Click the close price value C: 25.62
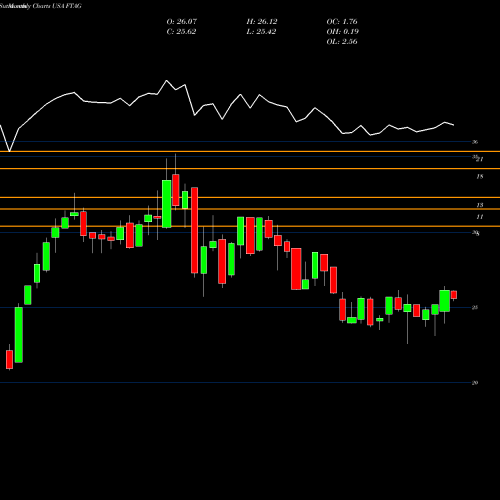Image resolution: width=500 pixels, height=500 pixels. (x=181, y=32)
